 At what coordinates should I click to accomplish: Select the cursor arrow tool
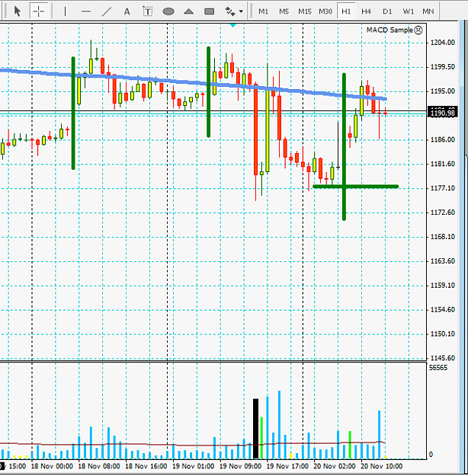[18, 11]
